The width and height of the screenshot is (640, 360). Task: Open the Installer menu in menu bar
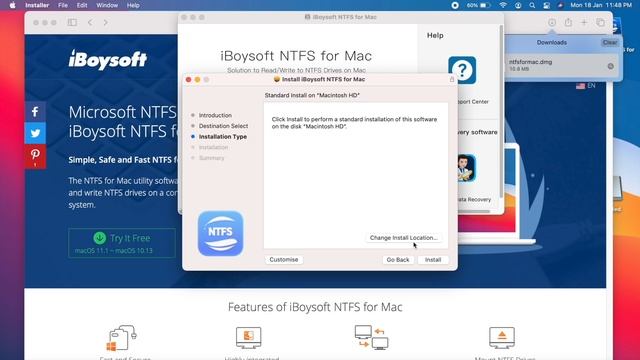tap(37, 5)
